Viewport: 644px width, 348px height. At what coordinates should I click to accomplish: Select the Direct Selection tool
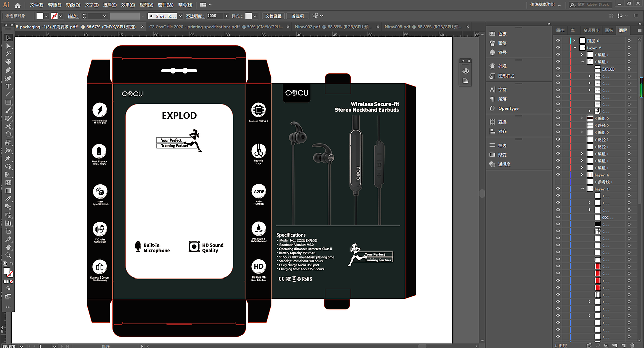8,46
